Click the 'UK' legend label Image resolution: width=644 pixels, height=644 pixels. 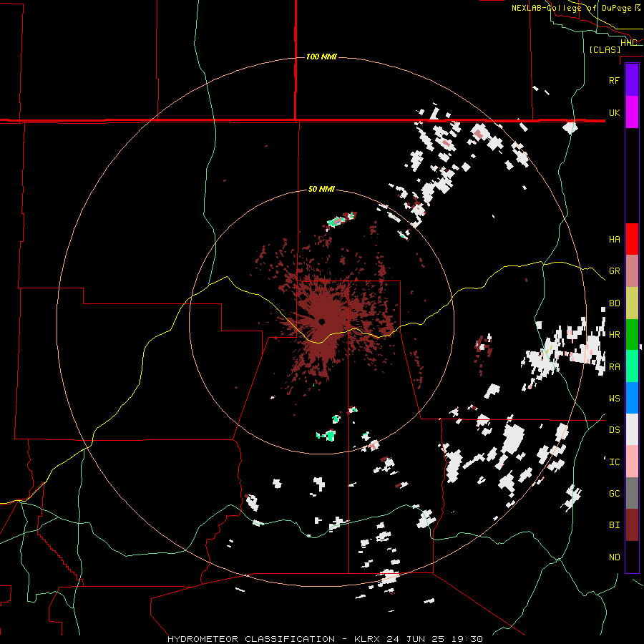[614, 112]
